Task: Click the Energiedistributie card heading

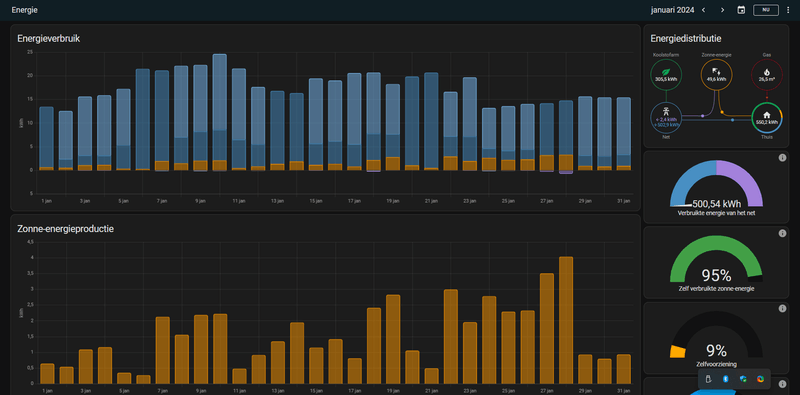Action: pos(686,38)
